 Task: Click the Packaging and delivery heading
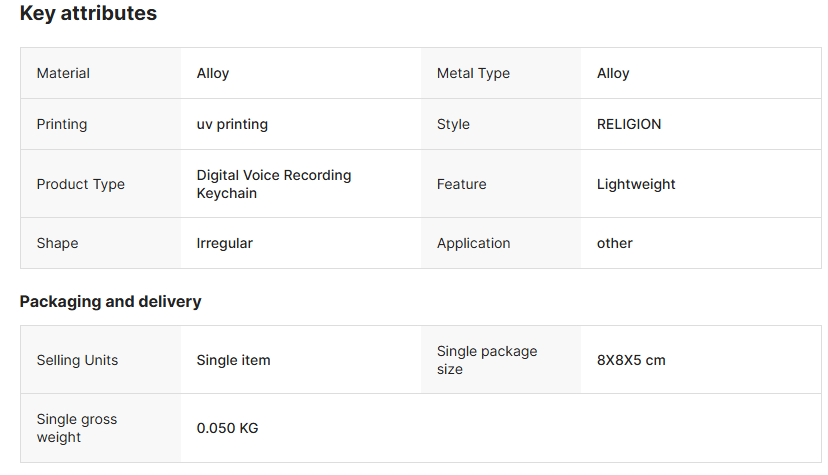coord(110,301)
